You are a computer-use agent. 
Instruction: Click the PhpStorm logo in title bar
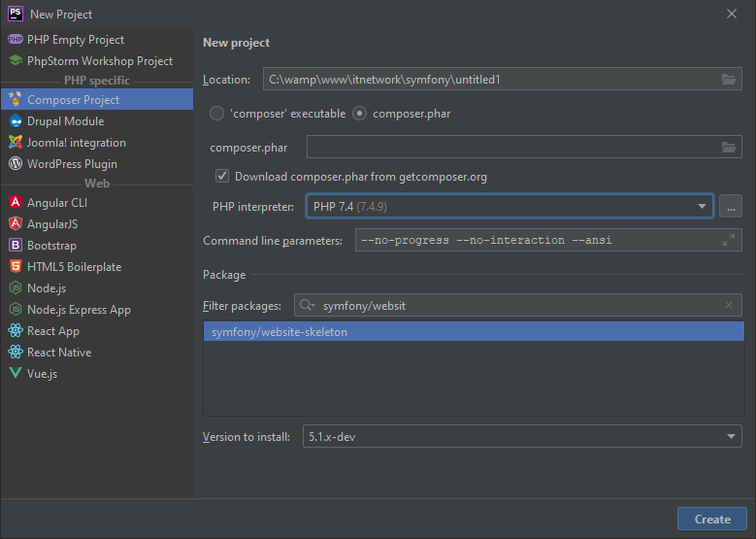[16, 14]
